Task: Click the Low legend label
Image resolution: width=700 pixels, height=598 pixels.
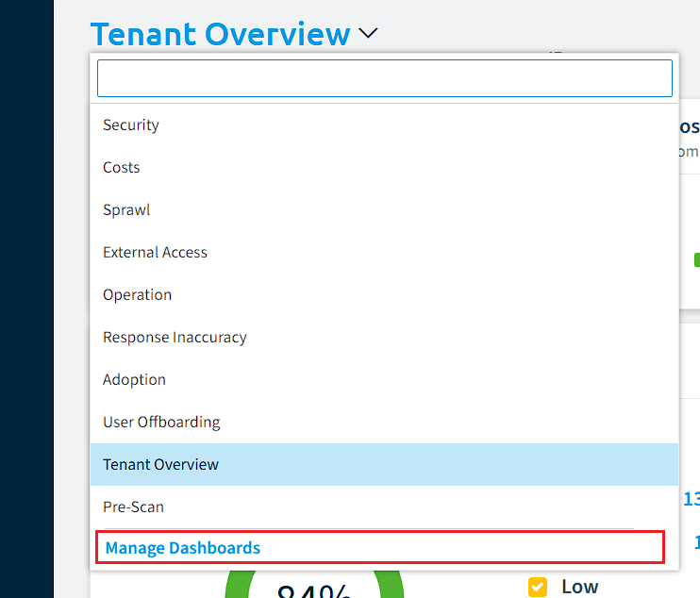Action: (579, 587)
